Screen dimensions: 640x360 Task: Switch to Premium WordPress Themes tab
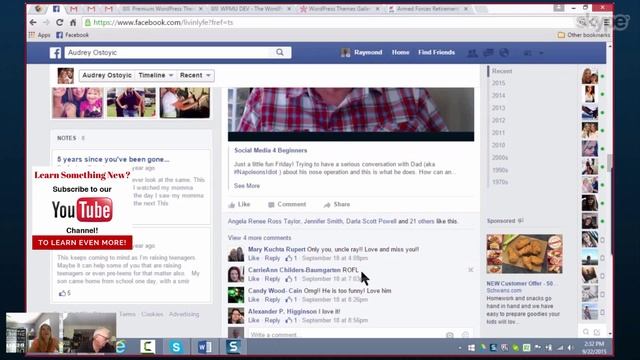(x=163, y=9)
